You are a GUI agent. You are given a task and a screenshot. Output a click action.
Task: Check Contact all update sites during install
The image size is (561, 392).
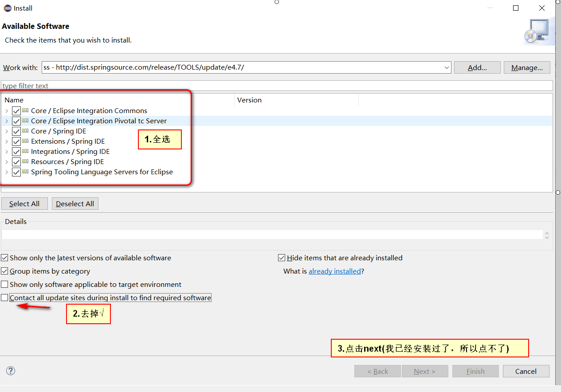pos(4,298)
